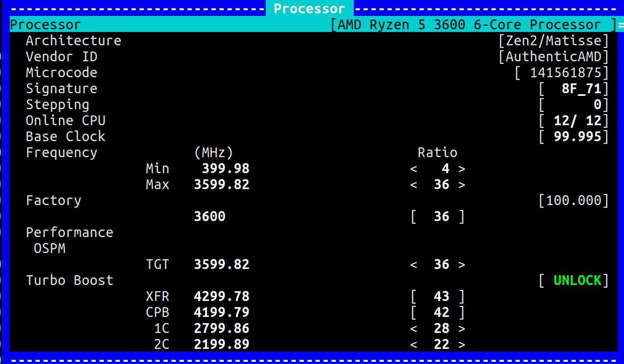The image size is (624, 364).
Task: Click the CPB row label
Action: 157,313
